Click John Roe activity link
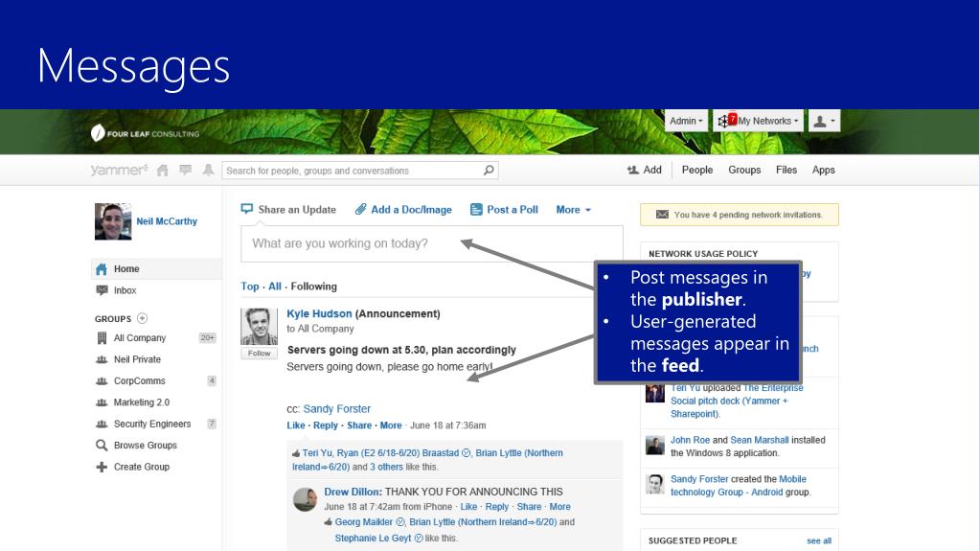 [690, 440]
